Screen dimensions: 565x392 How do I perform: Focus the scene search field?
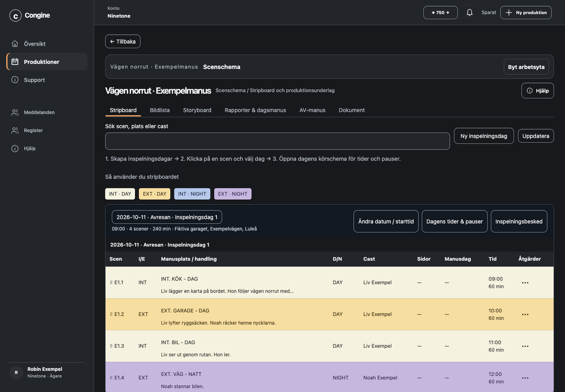click(x=277, y=141)
